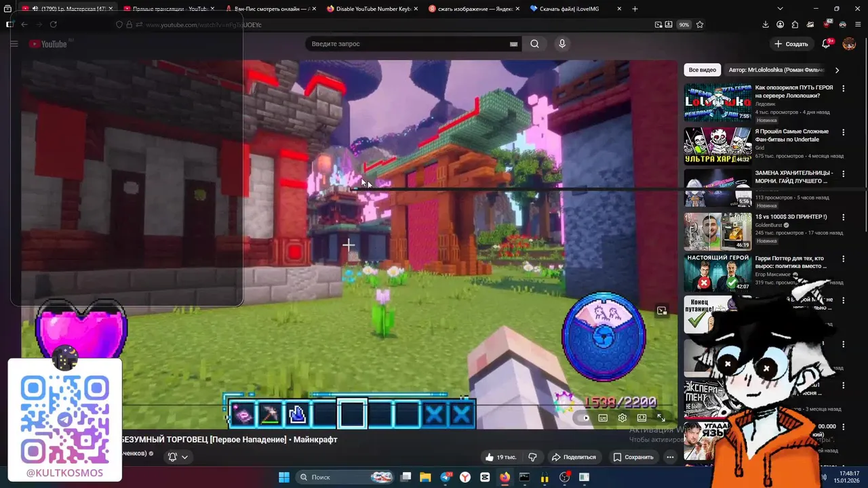Open the УЛЬТРА ХАРД Undertale thumbnail

click(717, 146)
